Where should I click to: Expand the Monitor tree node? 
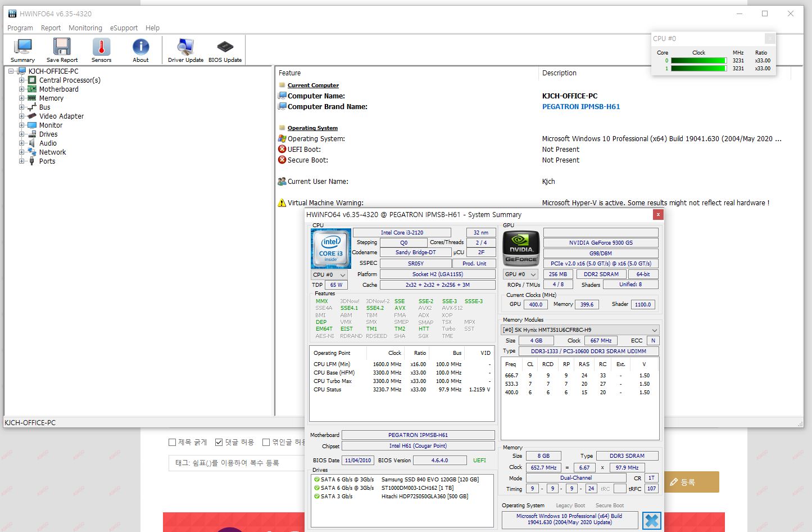point(22,125)
